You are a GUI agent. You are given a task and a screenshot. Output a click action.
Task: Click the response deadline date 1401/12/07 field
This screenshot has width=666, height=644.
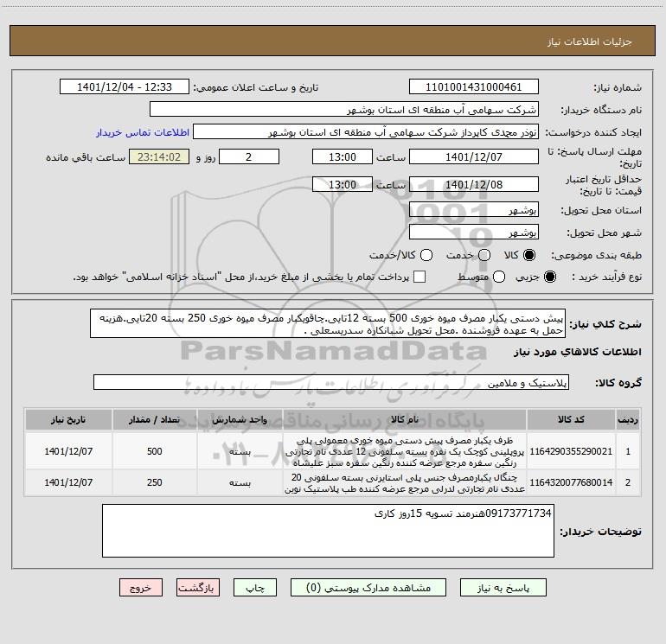[474, 156]
